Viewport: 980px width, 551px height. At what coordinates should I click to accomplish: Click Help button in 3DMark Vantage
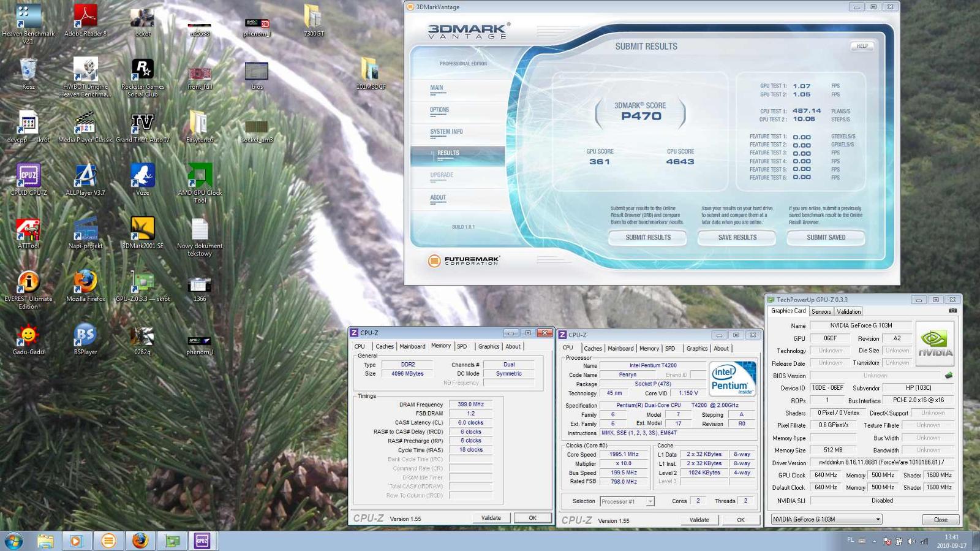[x=862, y=46]
